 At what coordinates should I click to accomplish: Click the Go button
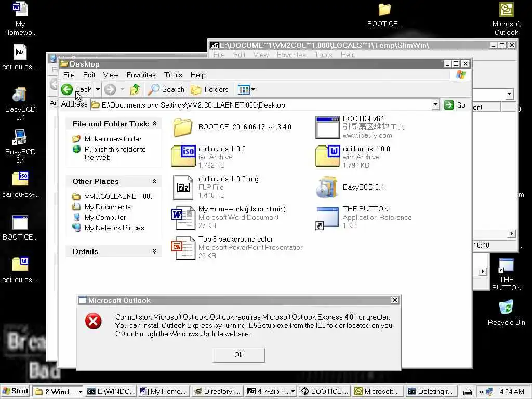tap(455, 105)
